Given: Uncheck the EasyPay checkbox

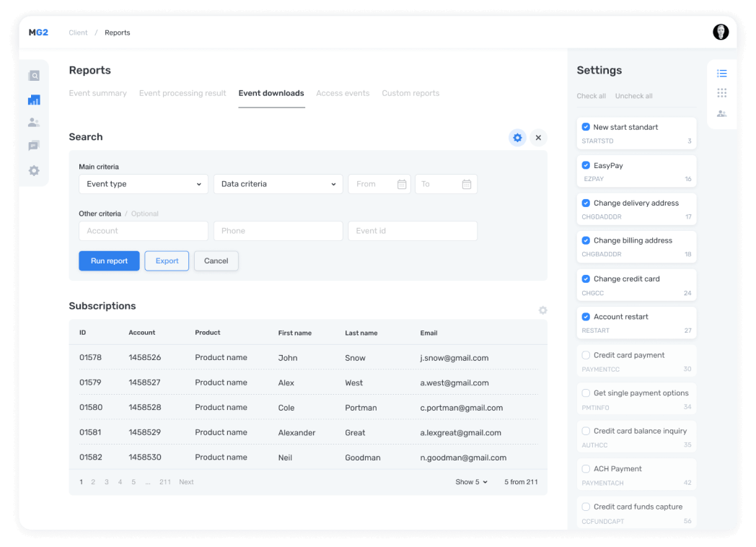Looking at the screenshot, I should 586,165.
